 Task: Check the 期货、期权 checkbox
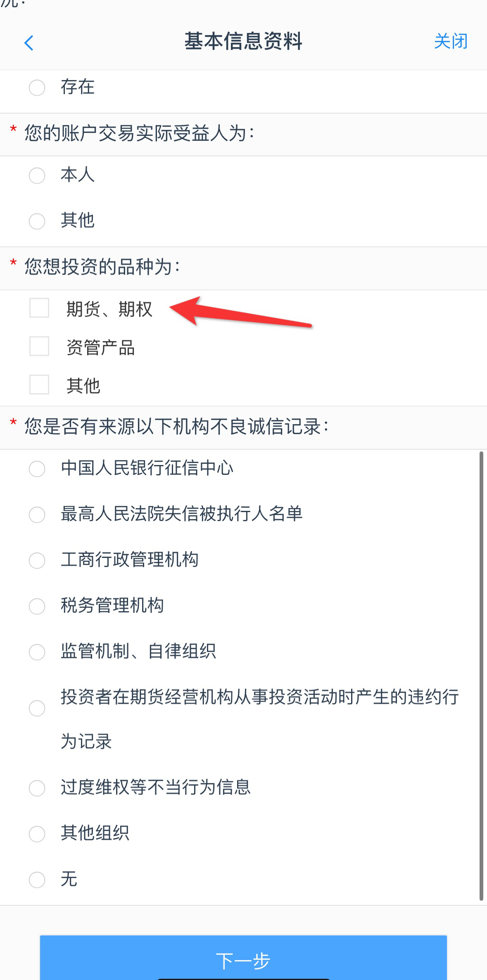tap(39, 308)
